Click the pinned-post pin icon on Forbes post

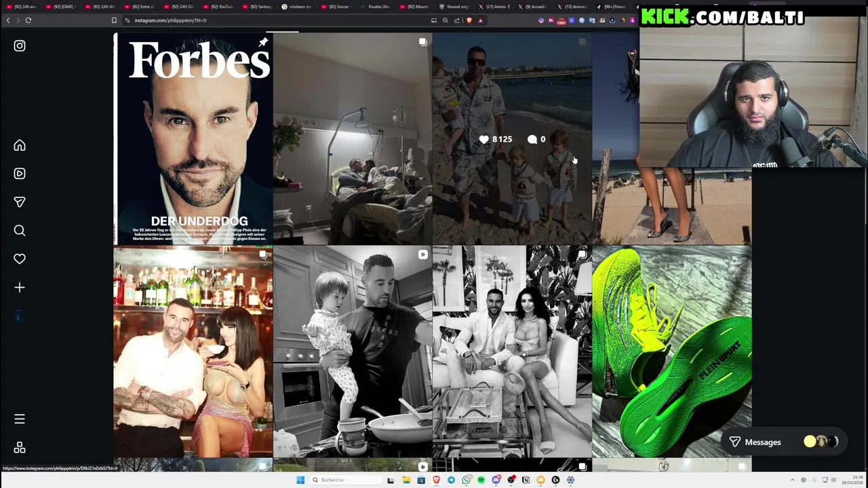coord(263,43)
